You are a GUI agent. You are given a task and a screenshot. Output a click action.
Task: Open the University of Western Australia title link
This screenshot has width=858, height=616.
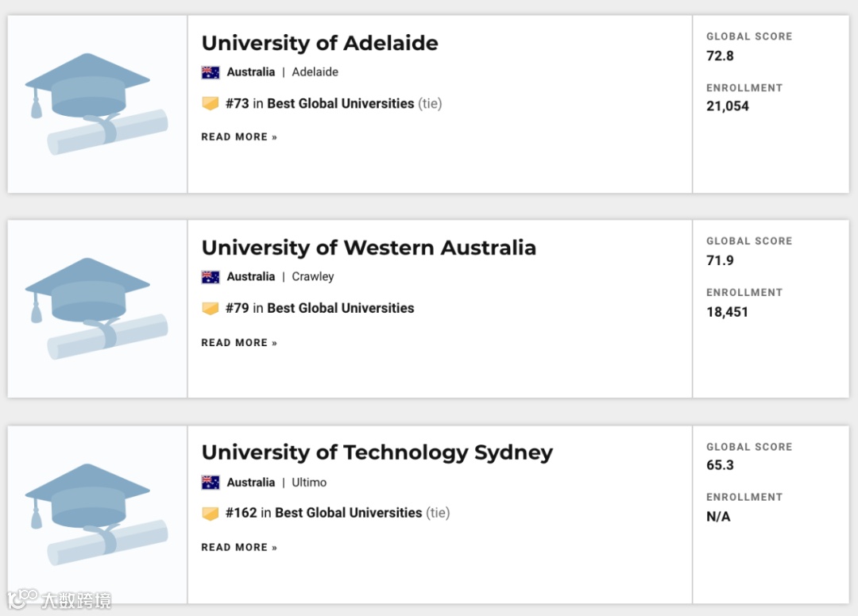(x=369, y=248)
